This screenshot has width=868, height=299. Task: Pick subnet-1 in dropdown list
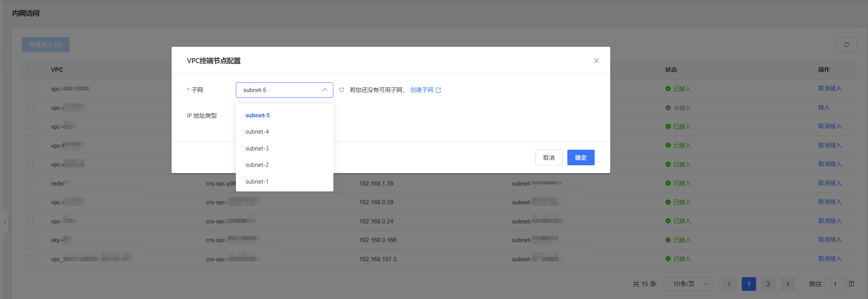click(257, 182)
